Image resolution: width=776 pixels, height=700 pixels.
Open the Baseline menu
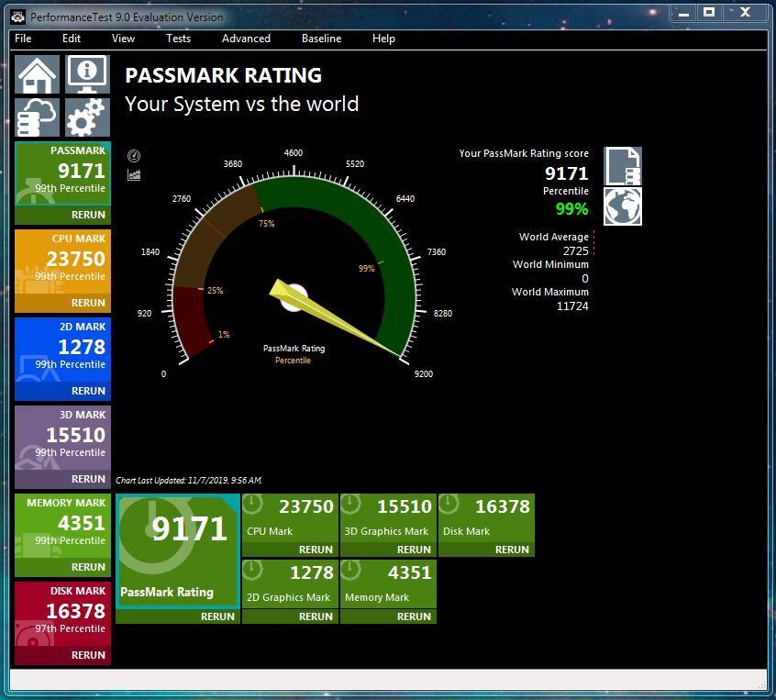[322, 39]
